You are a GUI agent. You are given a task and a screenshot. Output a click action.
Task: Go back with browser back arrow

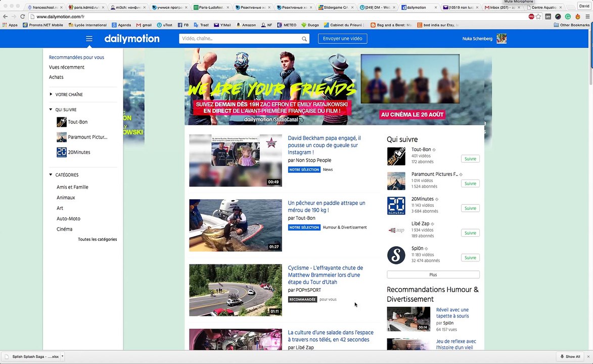coord(5,17)
